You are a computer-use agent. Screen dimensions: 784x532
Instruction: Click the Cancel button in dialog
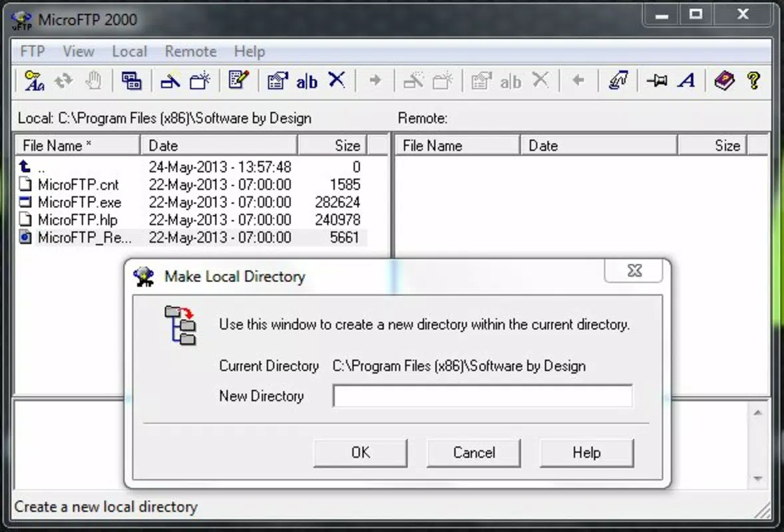click(x=473, y=453)
